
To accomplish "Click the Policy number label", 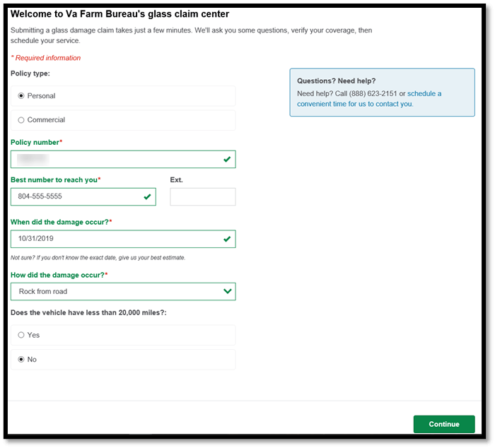I will [x=37, y=142].
